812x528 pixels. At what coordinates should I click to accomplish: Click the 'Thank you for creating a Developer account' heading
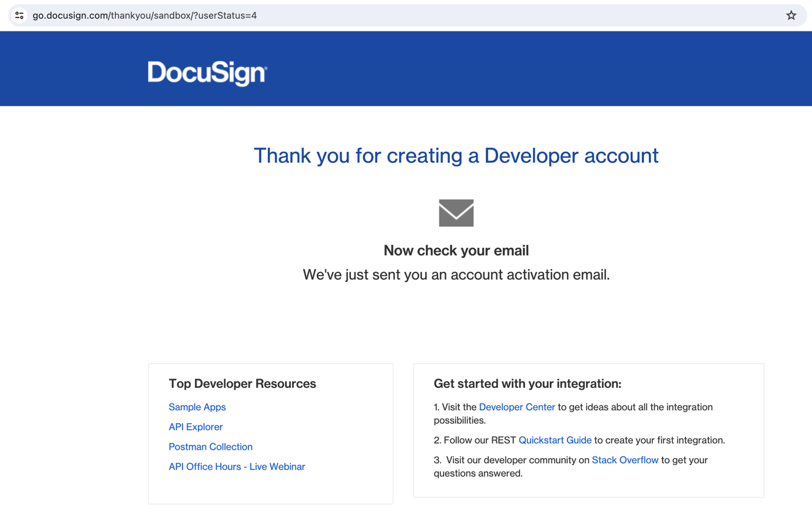coord(456,155)
